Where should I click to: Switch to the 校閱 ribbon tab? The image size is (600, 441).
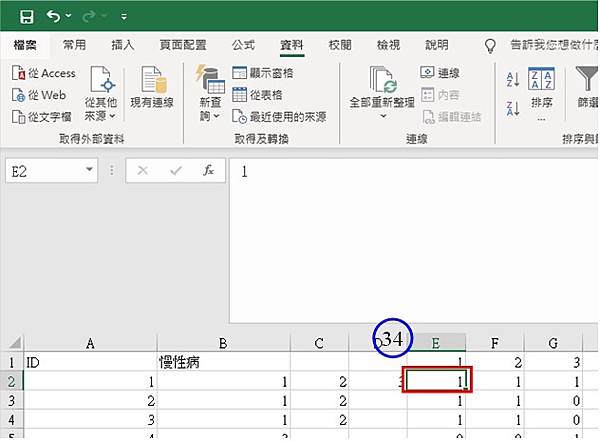(x=340, y=45)
